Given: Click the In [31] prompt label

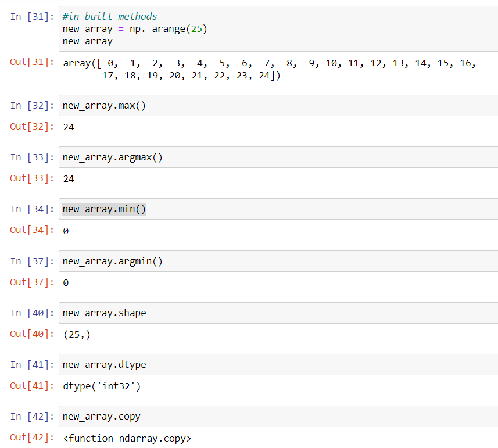Looking at the screenshot, I should pos(32,16).
